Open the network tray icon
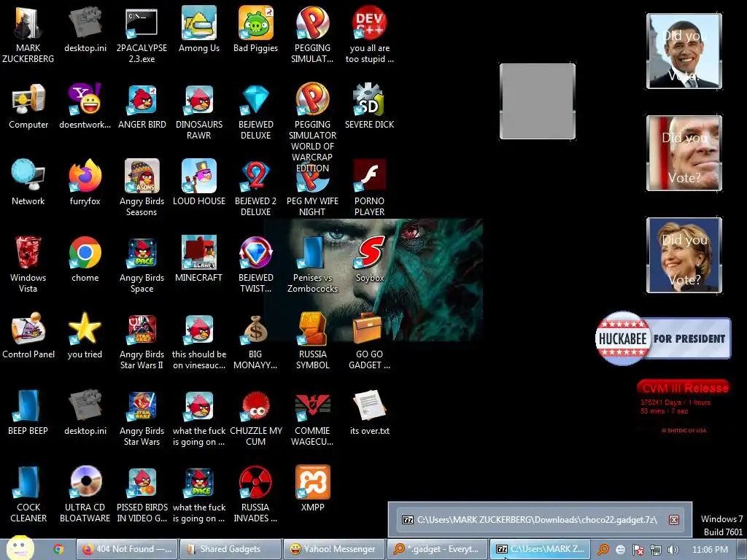 656,550
